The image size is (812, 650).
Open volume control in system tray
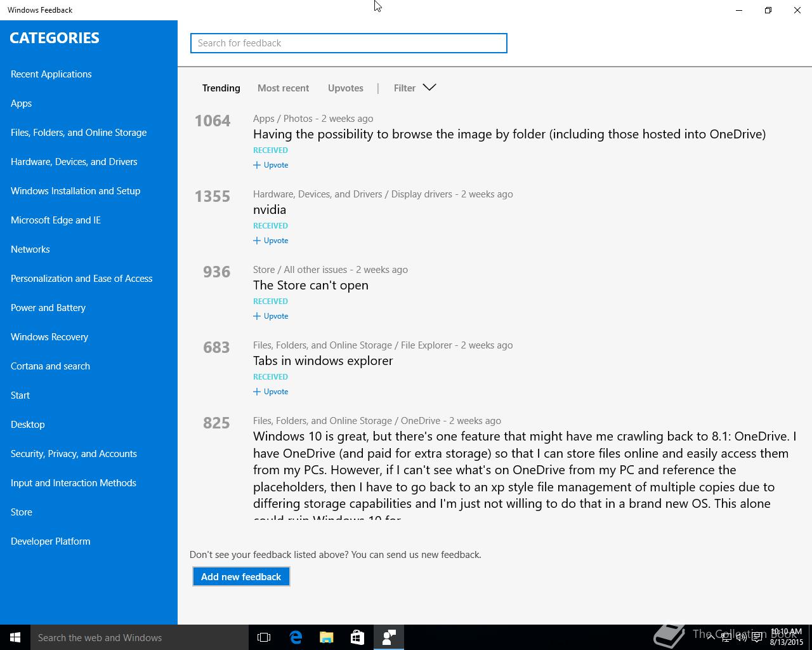pos(742,637)
